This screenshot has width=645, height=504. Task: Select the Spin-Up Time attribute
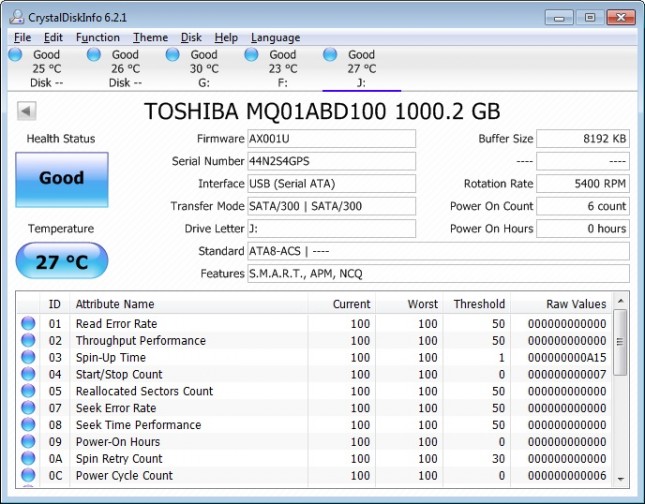tap(111, 358)
